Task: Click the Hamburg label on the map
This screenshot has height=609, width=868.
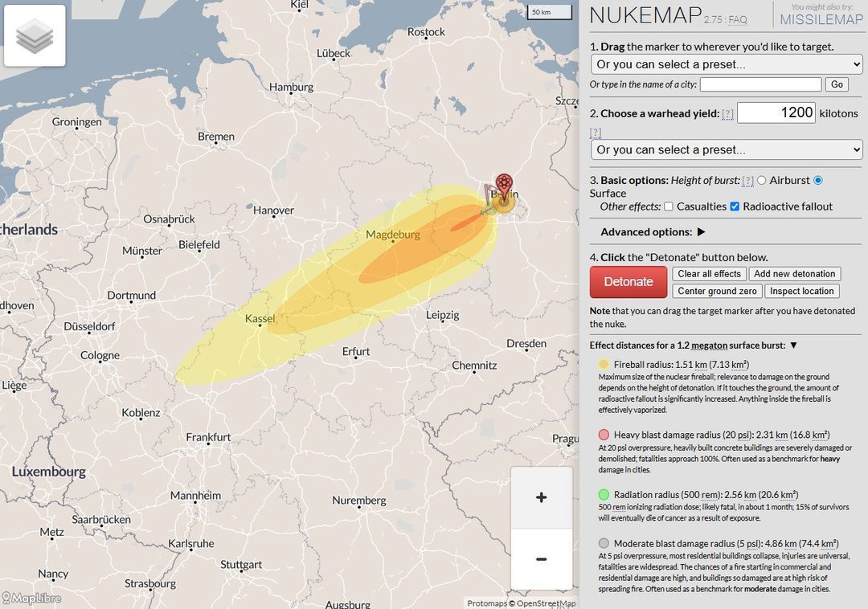Action: coord(291,87)
